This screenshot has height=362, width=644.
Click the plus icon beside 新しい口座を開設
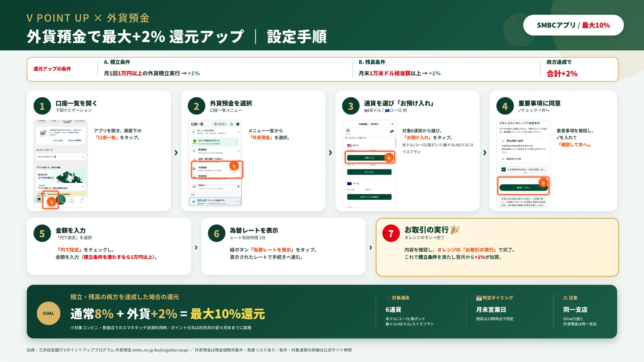click(x=193, y=132)
